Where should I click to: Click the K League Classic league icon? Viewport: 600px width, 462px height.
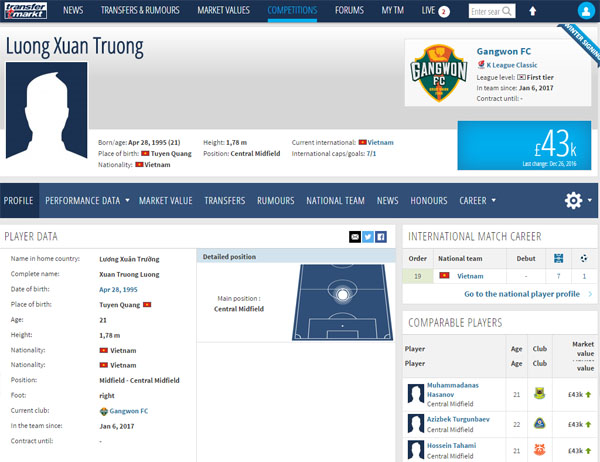pos(481,65)
